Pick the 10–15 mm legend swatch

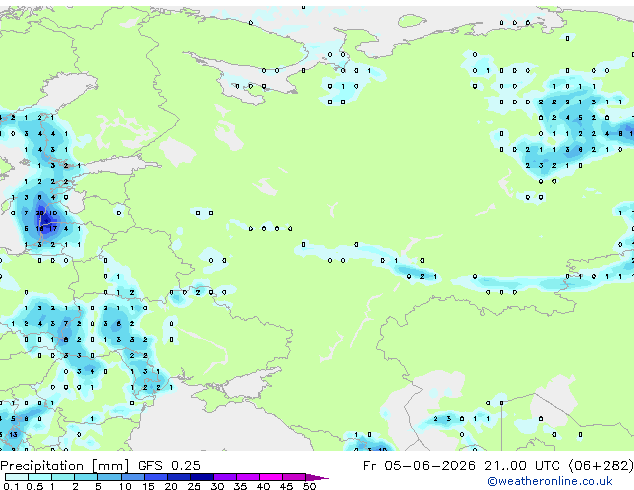[133, 477]
